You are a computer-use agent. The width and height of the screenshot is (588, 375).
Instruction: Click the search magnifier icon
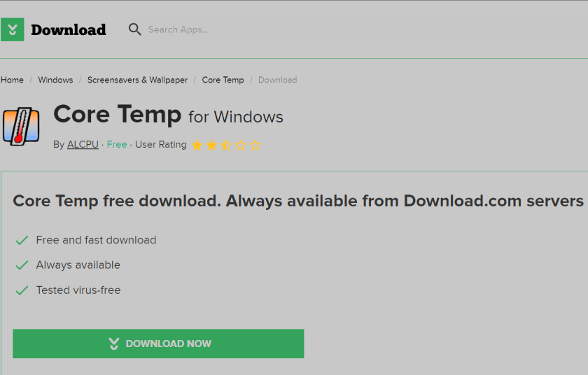pyautogui.click(x=134, y=29)
